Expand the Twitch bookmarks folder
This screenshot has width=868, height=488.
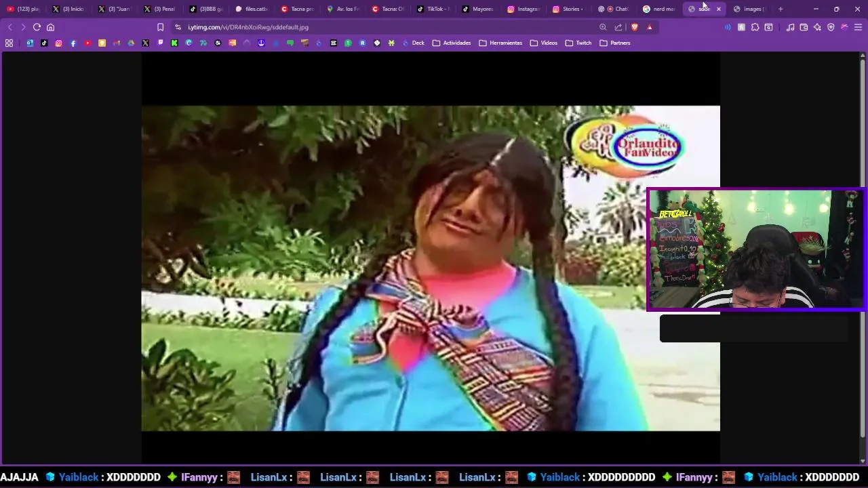(578, 43)
